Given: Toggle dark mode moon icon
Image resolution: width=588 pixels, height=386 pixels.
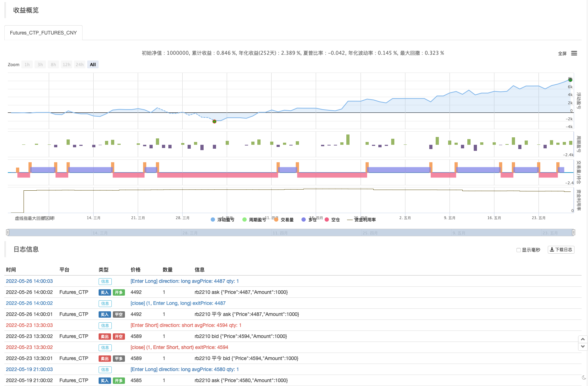Looking at the screenshot, I should coord(584,377).
